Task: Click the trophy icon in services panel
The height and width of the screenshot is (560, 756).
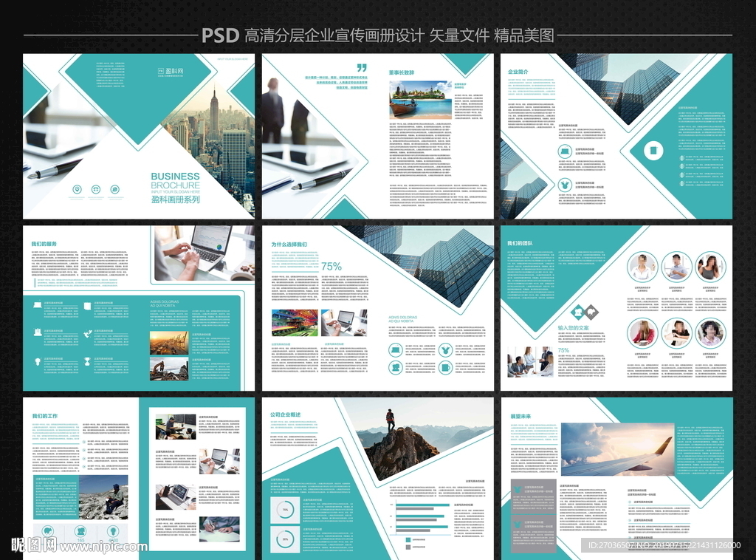Action: (x=87, y=361)
